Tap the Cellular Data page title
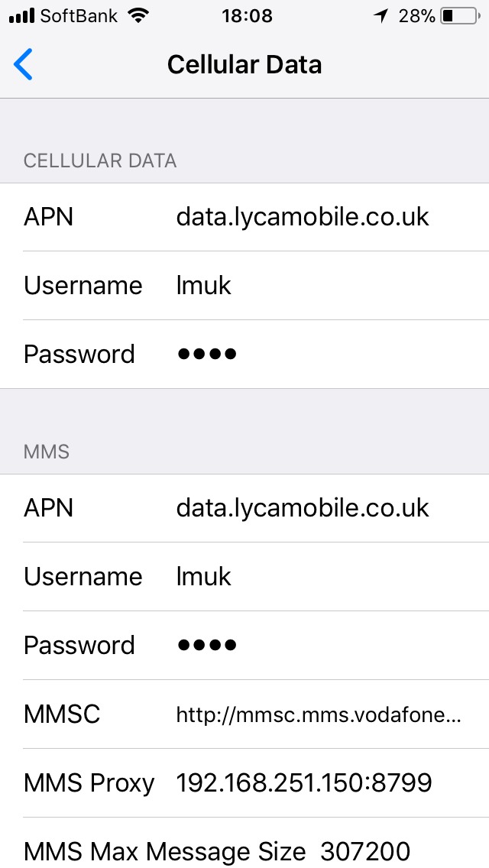 point(244,65)
